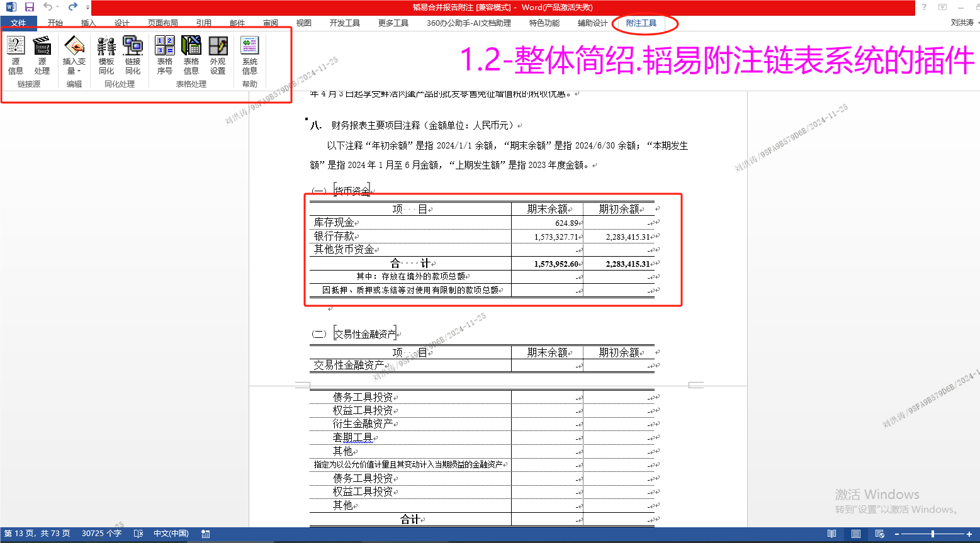This screenshot has width=980, height=543.
Task: Switch to the 邮件 (Mailings) tab
Action: click(x=237, y=23)
